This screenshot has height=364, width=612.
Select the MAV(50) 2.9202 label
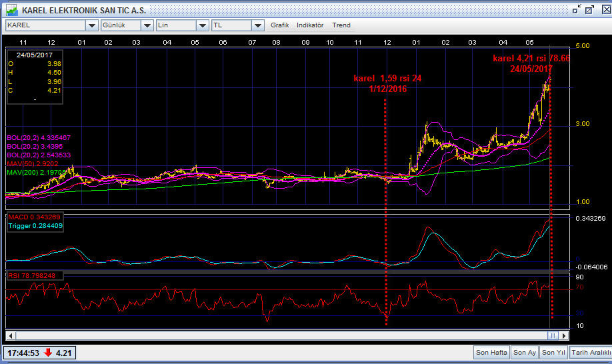[33, 164]
